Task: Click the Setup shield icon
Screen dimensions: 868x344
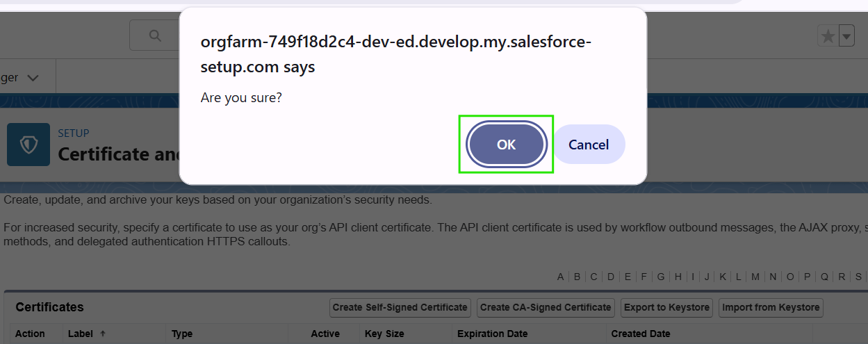Action: (28, 145)
